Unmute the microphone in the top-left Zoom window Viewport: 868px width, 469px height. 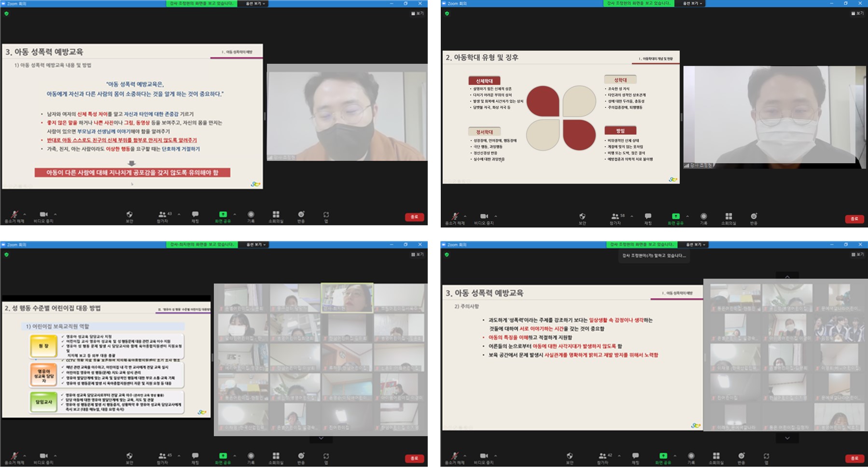pyautogui.click(x=14, y=216)
